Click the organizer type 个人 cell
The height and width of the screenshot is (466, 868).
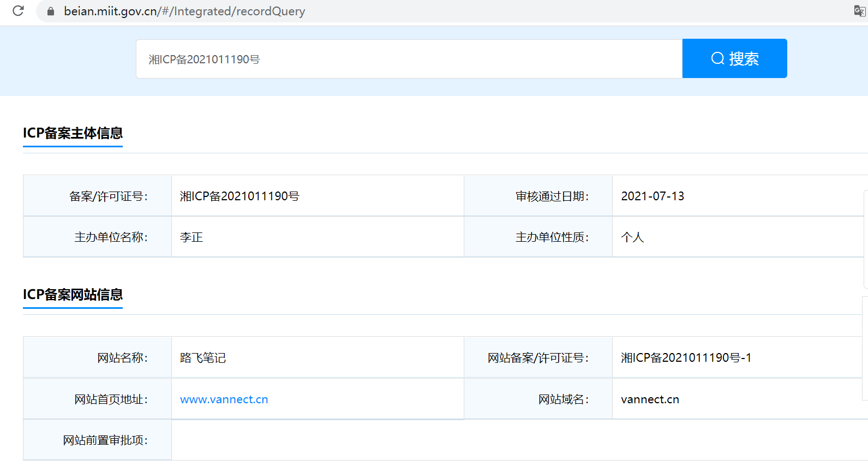(x=632, y=237)
